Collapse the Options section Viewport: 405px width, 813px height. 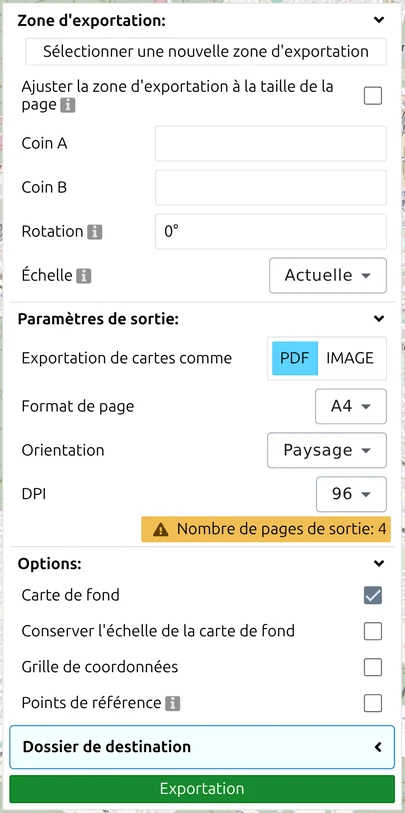coord(380,563)
